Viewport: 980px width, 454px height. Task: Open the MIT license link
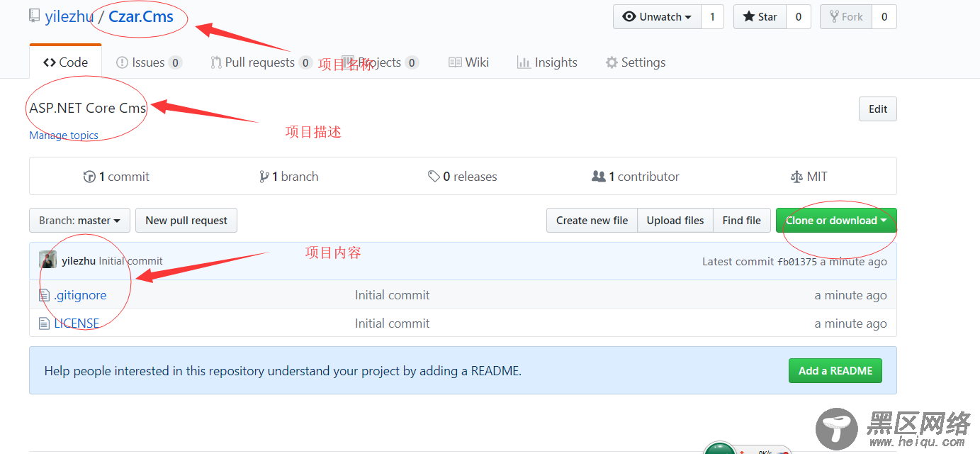click(809, 177)
